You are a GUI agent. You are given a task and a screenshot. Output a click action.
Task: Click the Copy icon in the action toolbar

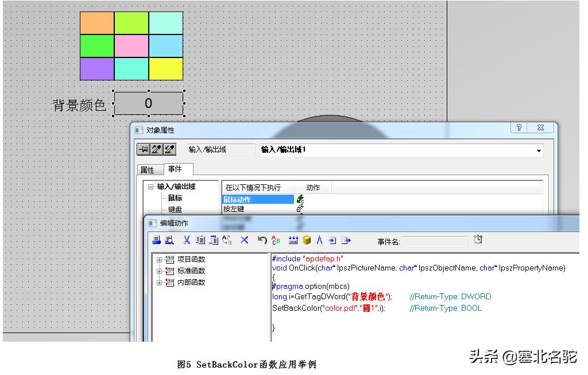(201, 240)
